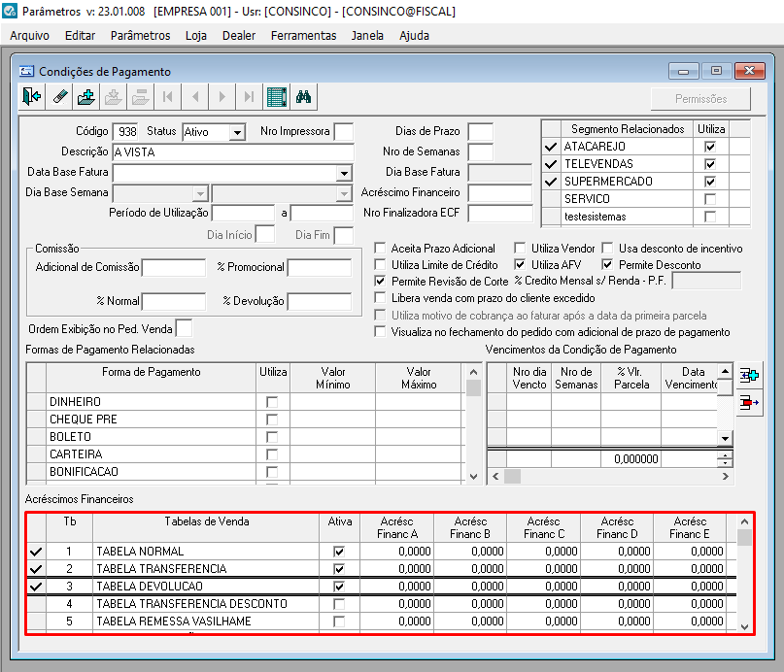Screen dimensions: 784x672
Task: Click the binoculars search icon
Action: point(303,96)
